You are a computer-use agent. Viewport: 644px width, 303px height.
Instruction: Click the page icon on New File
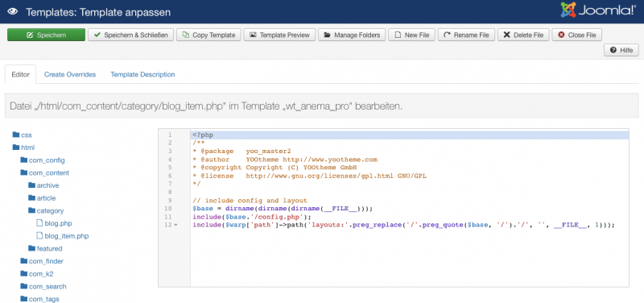click(x=398, y=35)
